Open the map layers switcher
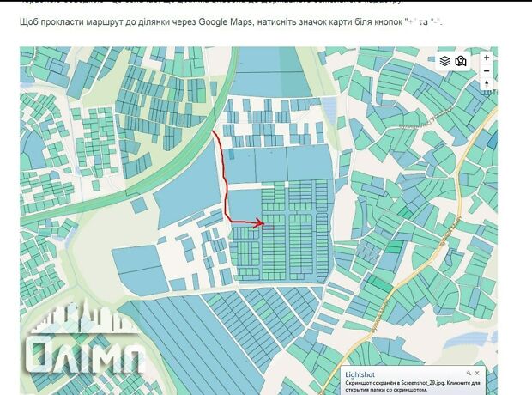Viewport: 532px width, 395px height. pos(444,61)
